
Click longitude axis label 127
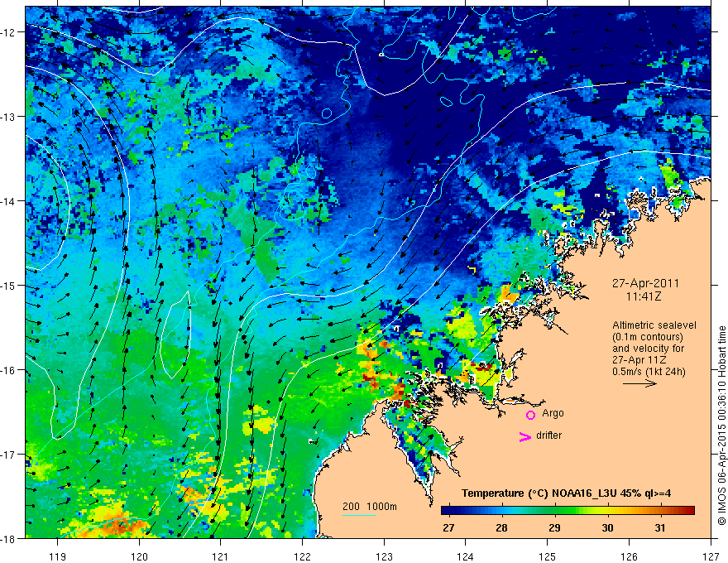[x=711, y=556]
